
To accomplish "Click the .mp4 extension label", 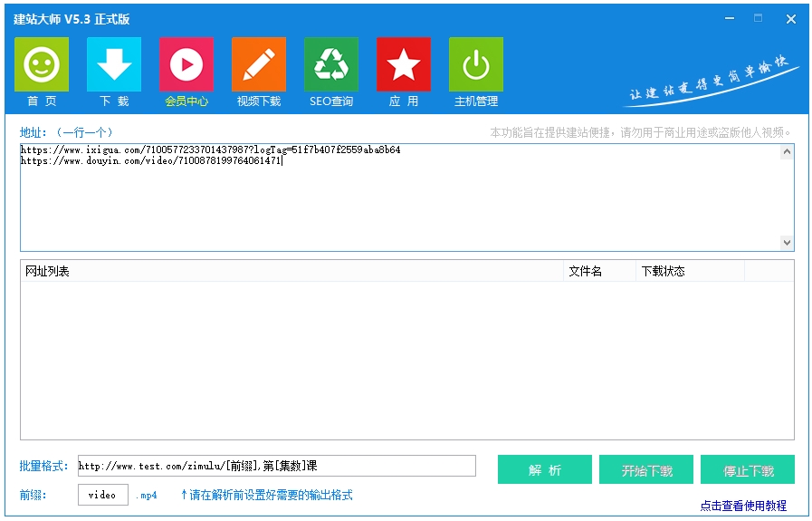I will click(x=147, y=495).
